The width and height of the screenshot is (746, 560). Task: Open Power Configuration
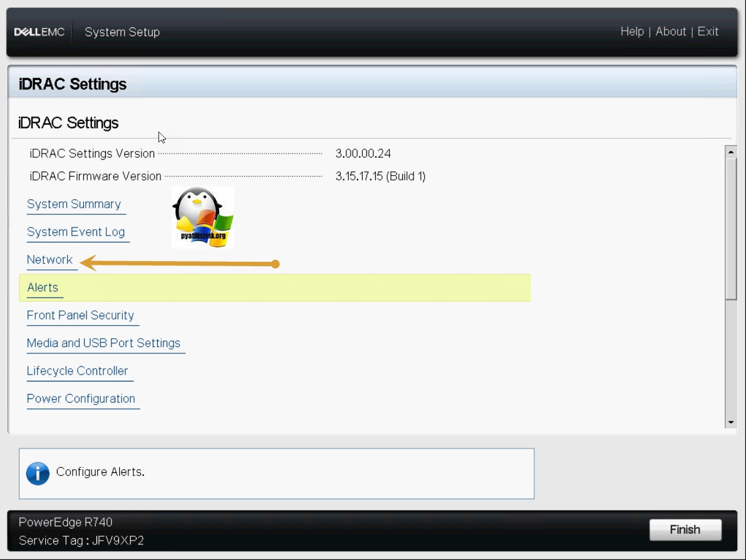(x=81, y=399)
